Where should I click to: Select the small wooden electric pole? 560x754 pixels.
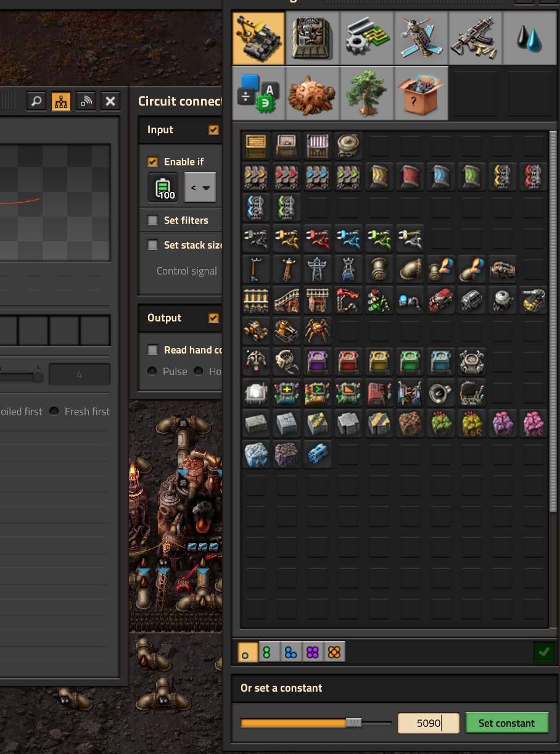coord(256,270)
